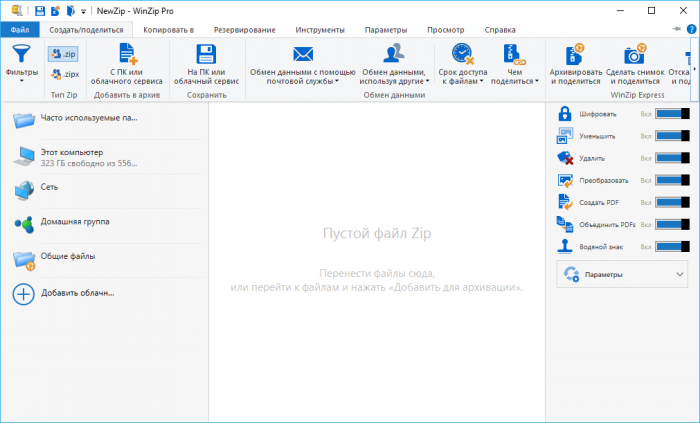Select the .zipx archive type

(x=63, y=74)
